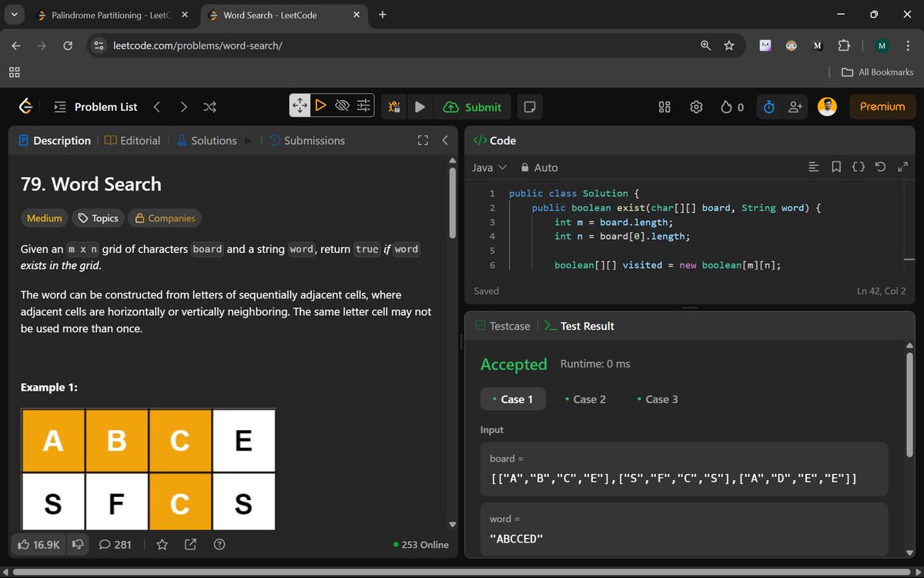This screenshot has width=924, height=578.
Task: Click the board input value field
Action: 684,469
